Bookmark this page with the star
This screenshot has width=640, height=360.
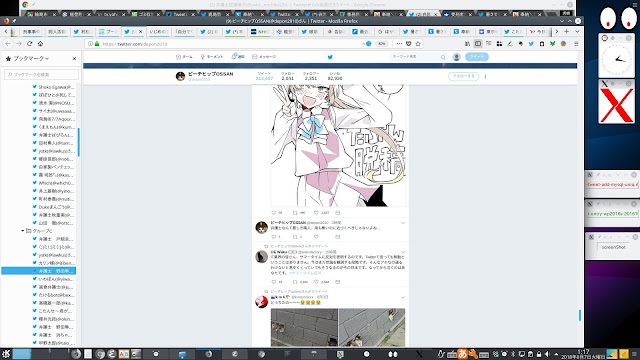point(418,44)
